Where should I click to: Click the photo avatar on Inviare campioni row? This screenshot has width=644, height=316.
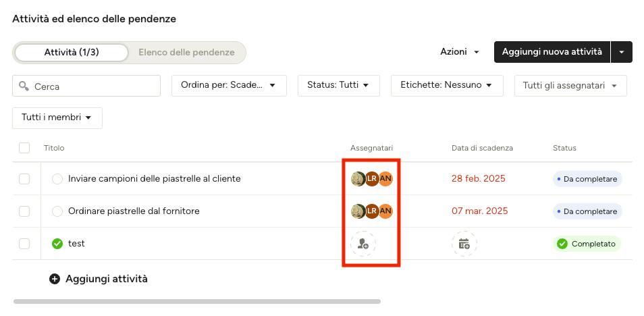(358, 179)
